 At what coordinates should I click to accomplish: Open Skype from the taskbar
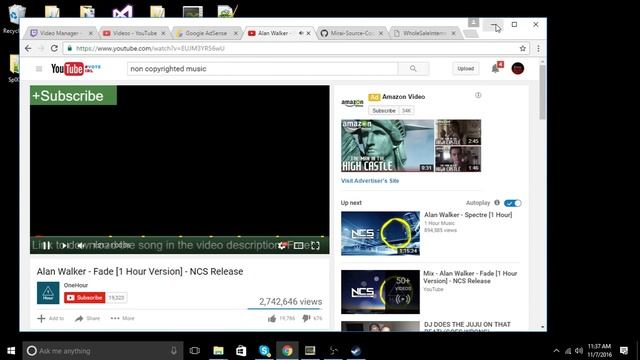264,351
